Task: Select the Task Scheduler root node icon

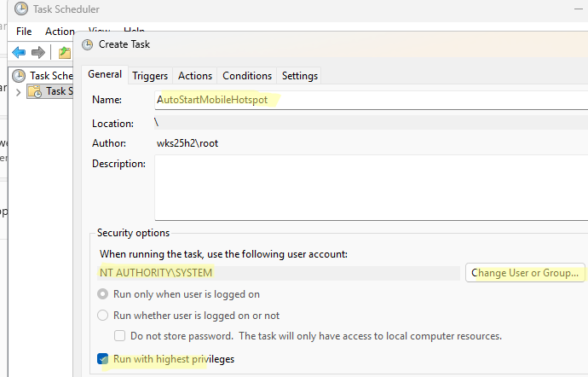Action: tap(19, 76)
